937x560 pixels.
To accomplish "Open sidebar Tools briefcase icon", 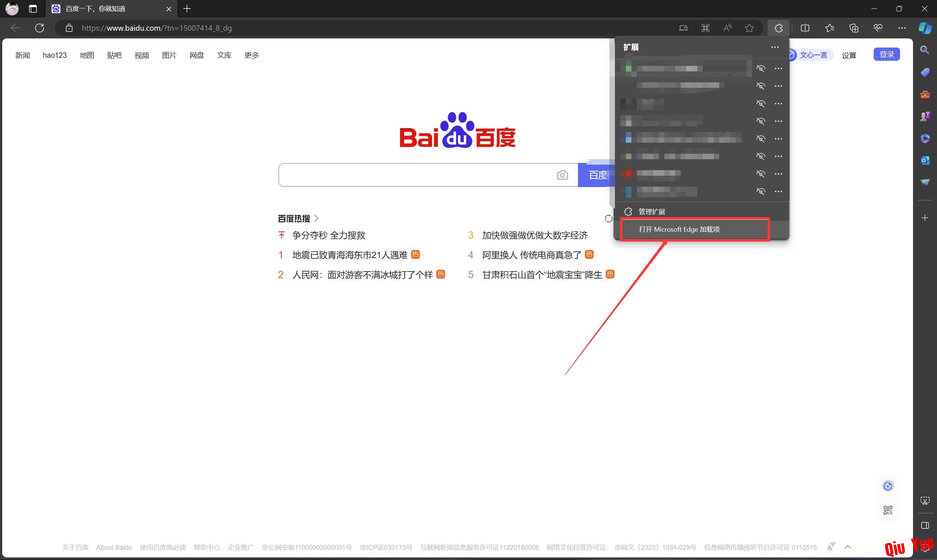I will pos(925,94).
